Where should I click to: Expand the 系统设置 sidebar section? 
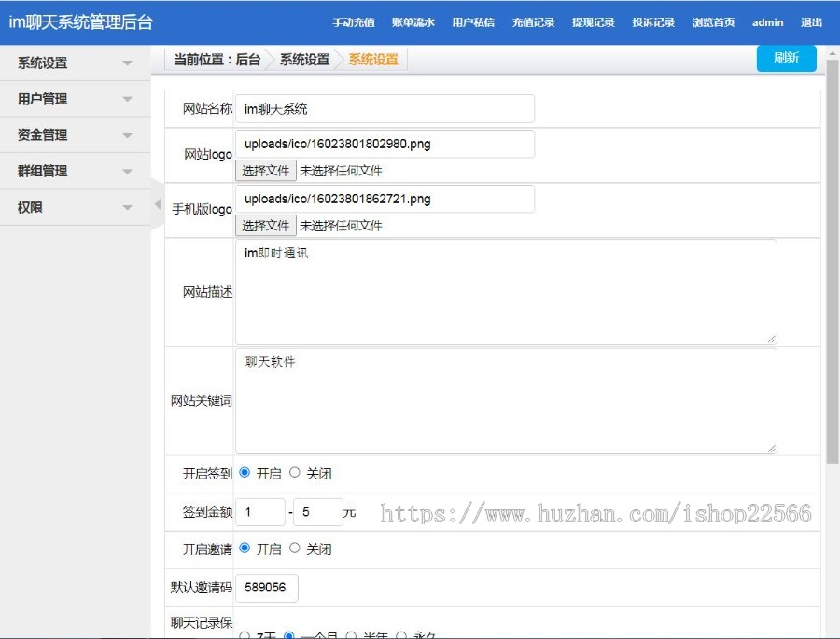click(x=75, y=63)
